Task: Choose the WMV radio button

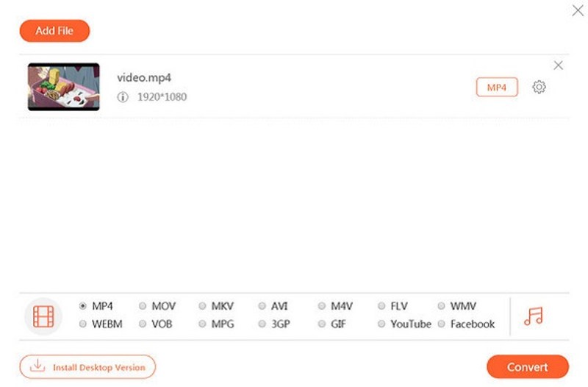Action: (x=442, y=306)
